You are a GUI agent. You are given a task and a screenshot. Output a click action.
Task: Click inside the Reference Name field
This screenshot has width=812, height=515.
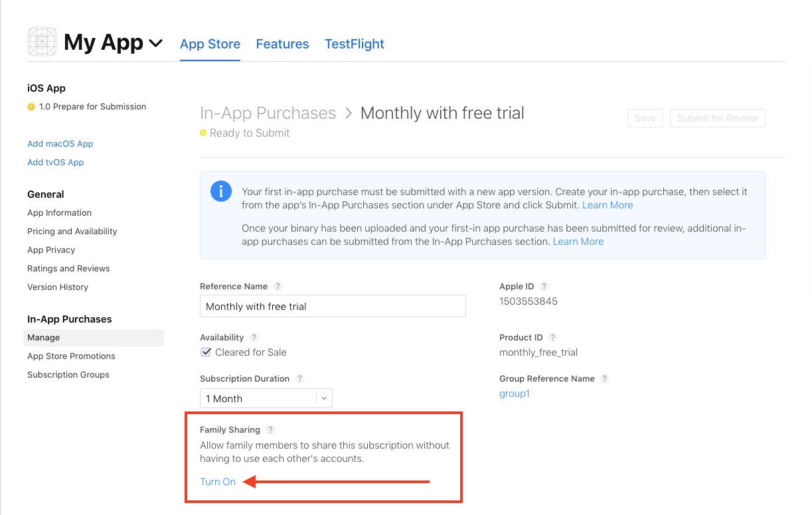click(x=332, y=306)
